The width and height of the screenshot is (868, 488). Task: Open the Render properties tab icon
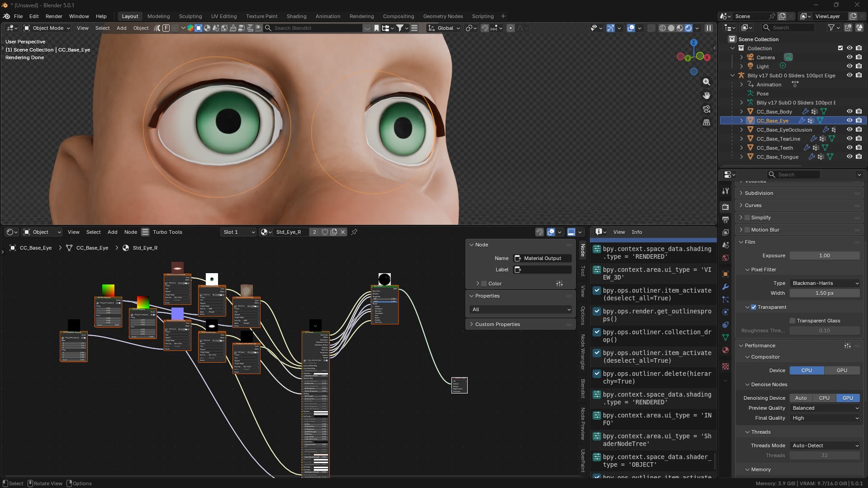point(726,207)
